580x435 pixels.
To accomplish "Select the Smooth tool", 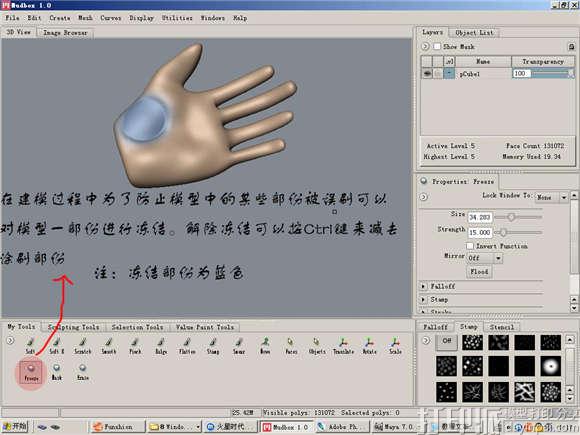I will (x=108, y=345).
